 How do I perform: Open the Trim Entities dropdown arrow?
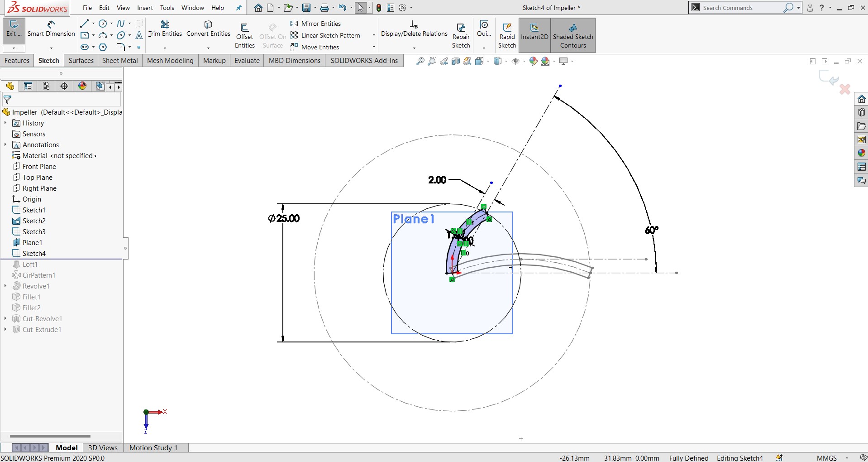click(165, 48)
